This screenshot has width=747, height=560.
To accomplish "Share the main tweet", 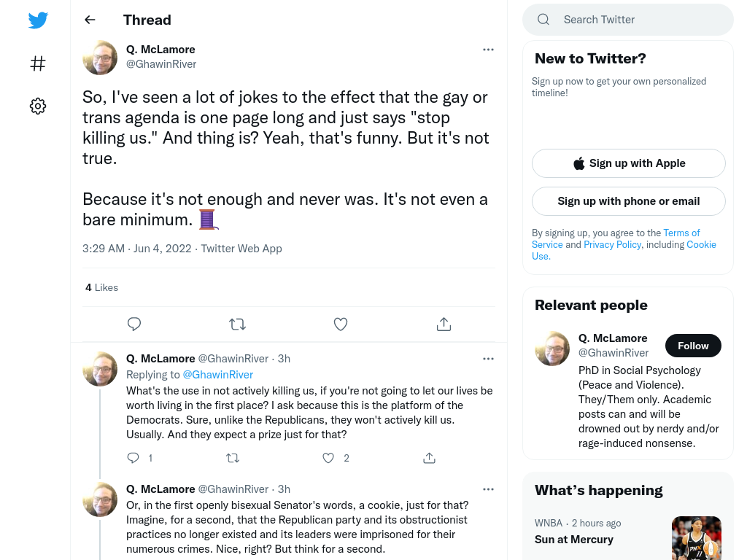I will pyautogui.click(x=444, y=324).
